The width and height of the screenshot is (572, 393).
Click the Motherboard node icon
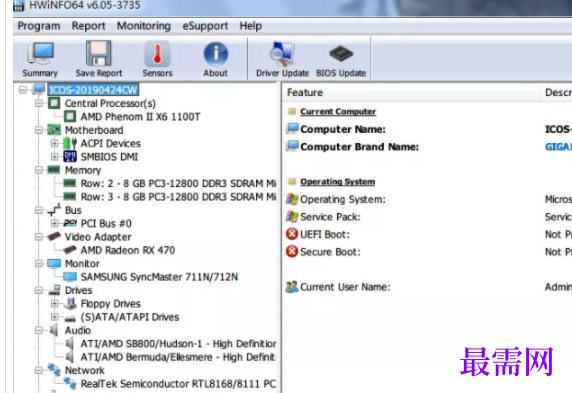[x=54, y=130]
